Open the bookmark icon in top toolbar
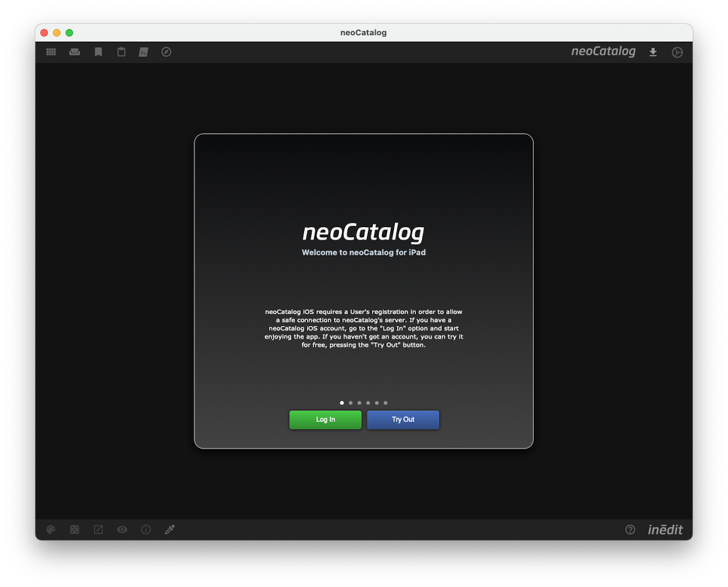The width and height of the screenshot is (728, 587). pos(98,52)
